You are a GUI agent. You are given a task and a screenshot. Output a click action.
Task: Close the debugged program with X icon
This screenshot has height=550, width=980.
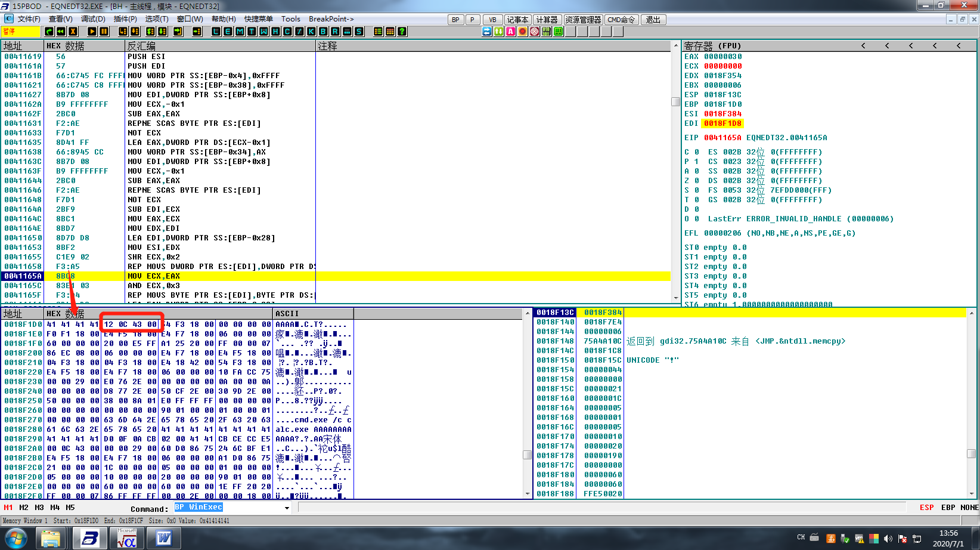point(73,32)
